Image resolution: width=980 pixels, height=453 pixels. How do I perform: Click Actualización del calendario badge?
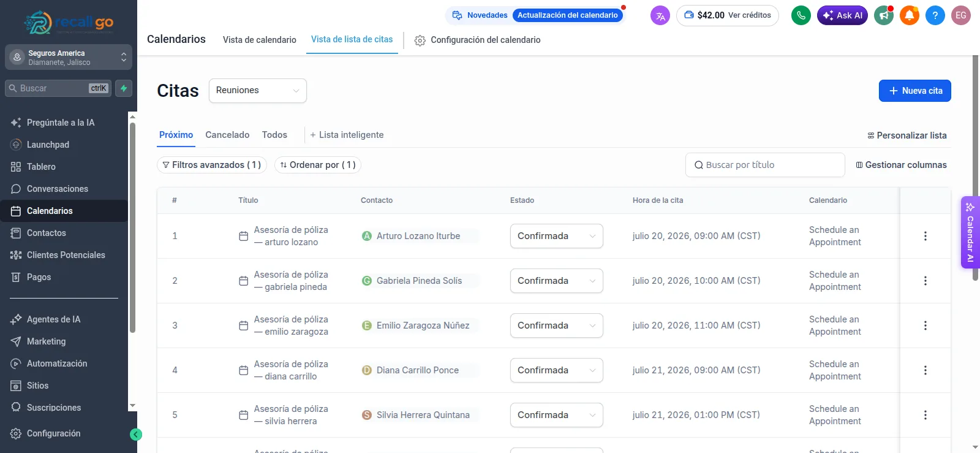click(x=568, y=15)
